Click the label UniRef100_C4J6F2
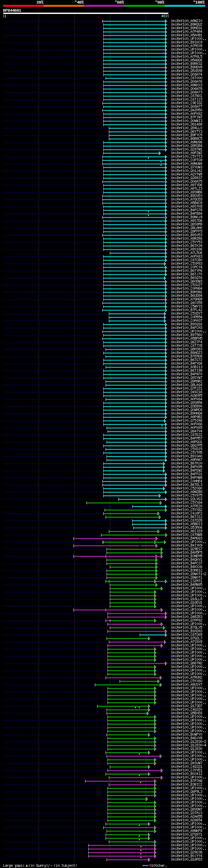Image resolution: width=208 pixels, height=868 pixels. pos(187,513)
